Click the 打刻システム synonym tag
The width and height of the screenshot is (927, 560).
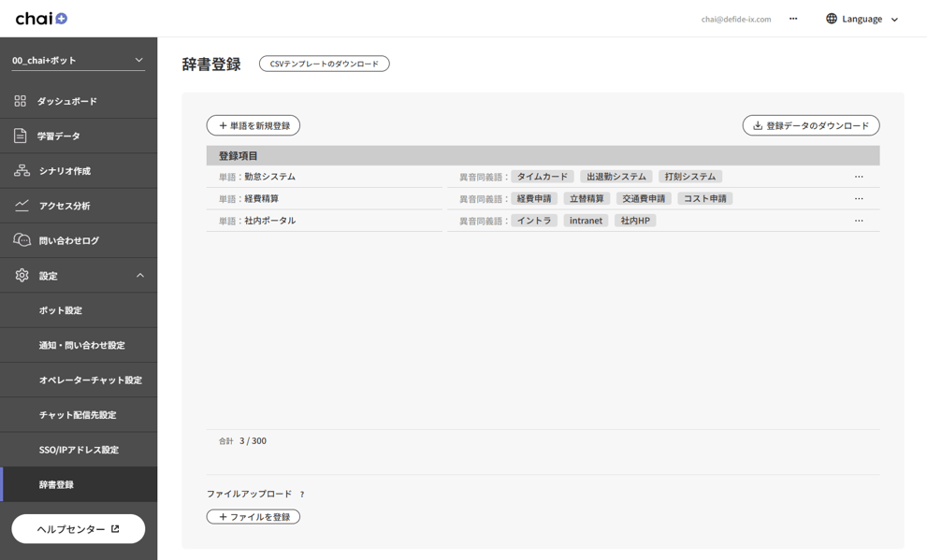tap(690, 177)
